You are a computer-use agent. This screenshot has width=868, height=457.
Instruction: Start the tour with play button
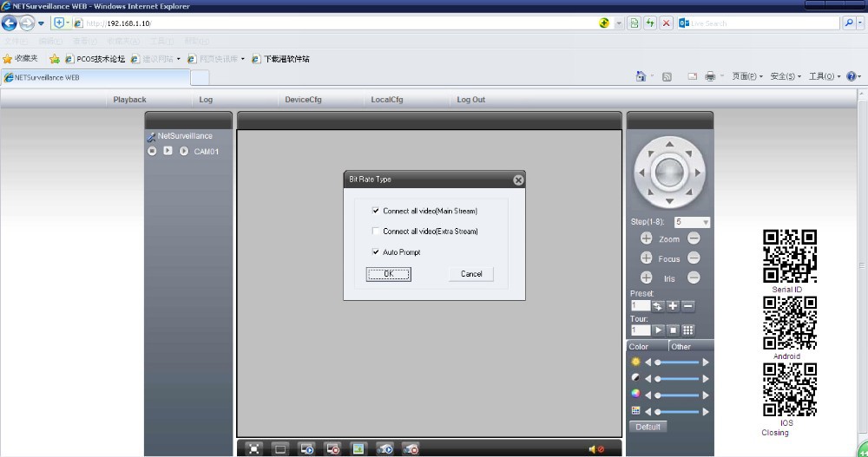coord(658,330)
